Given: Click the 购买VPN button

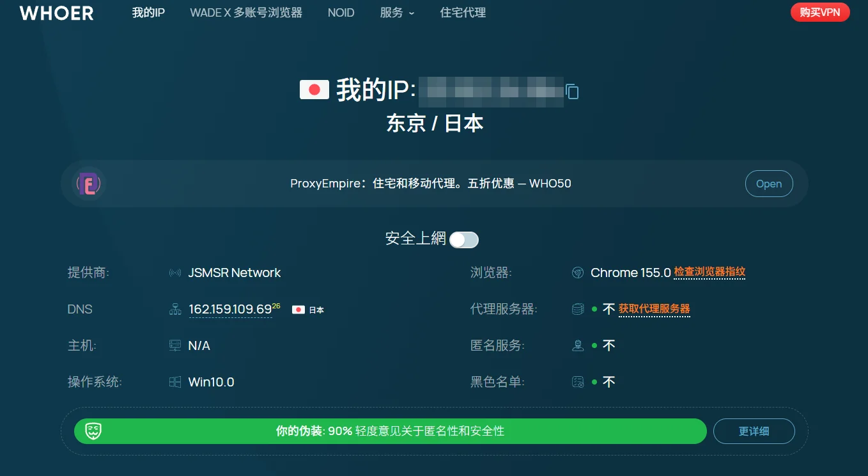Looking at the screenshot, I should [x=820, y=12].
